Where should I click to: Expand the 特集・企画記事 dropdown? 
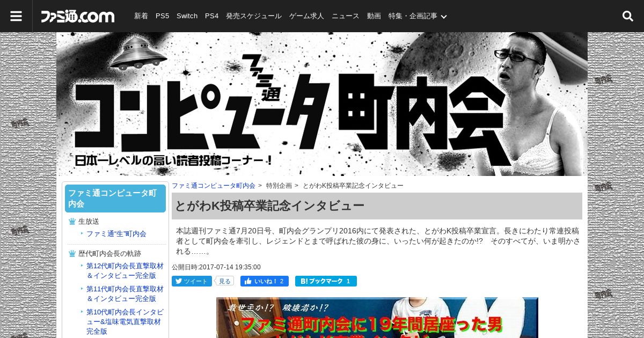click(x=418, y=16)
